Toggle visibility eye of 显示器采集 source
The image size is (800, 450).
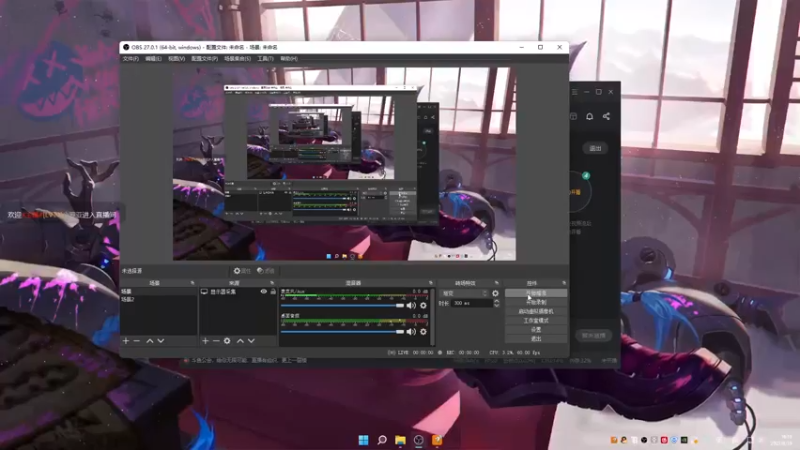[264, 292]
